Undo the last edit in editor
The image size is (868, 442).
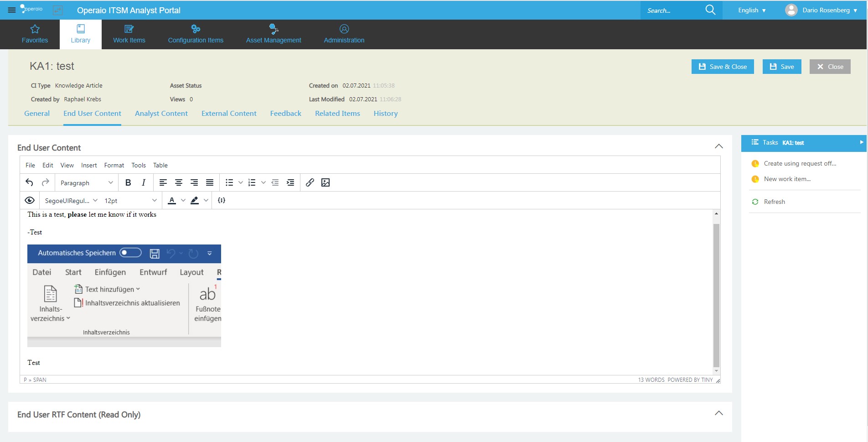(x=29, y=182)
